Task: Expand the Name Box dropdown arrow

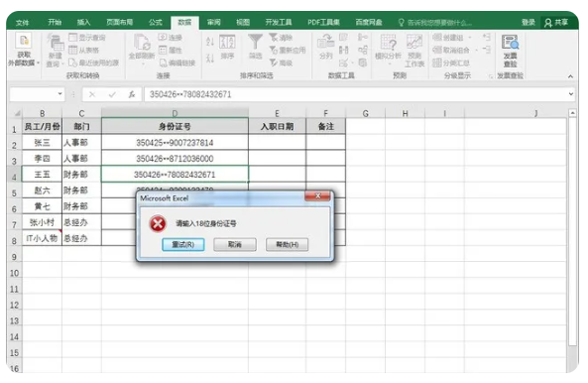Action: 60,94
